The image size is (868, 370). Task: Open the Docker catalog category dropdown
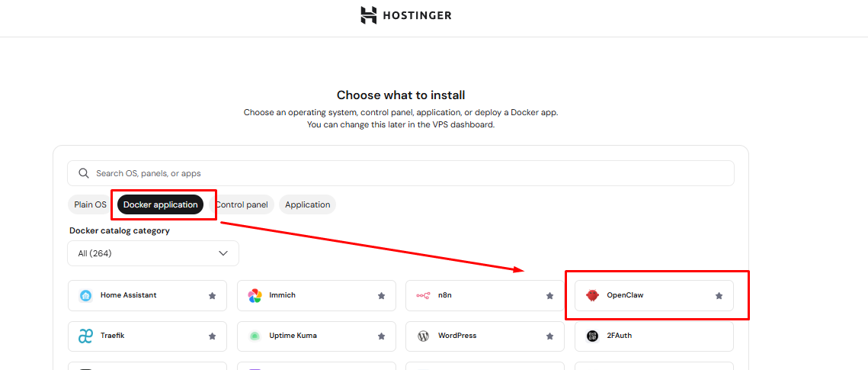point(152,253)
